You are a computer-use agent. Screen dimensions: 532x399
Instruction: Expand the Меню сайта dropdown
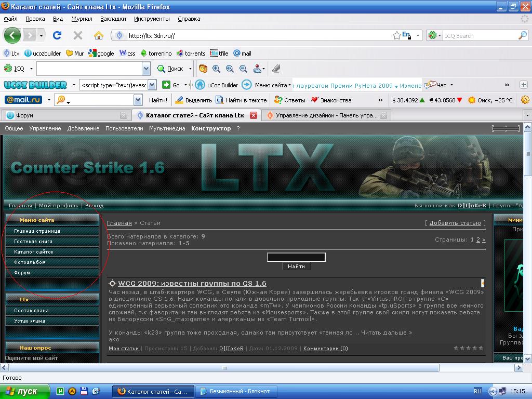tap(289, 85)
